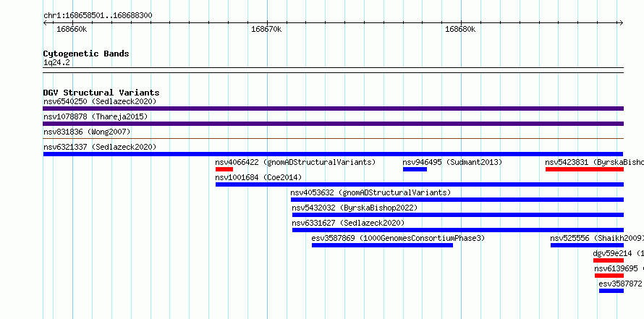Image resolution: width=644 pixels, height=319 pixels.
Task: Select the thin brown nsv831836 bar
Action: [x=333, y=139]
